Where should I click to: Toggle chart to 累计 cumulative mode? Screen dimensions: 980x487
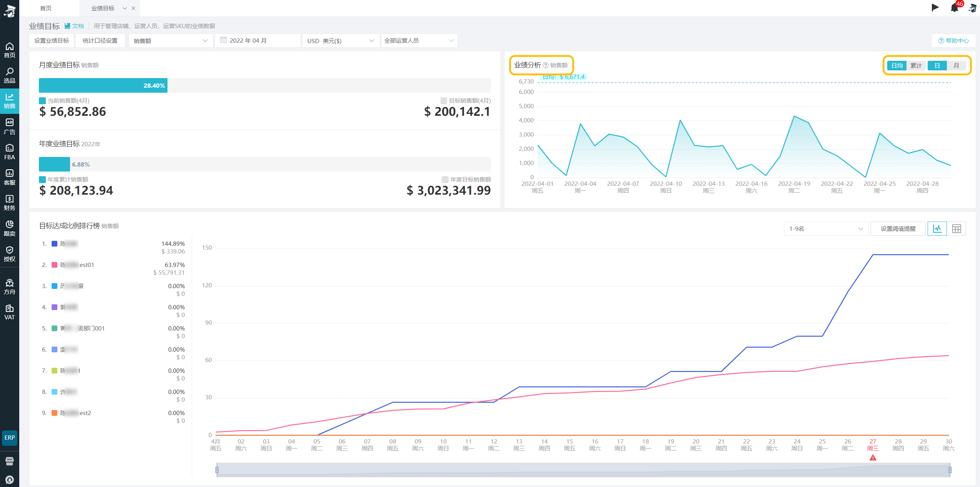pyautogui.click(x=916, y=65)
